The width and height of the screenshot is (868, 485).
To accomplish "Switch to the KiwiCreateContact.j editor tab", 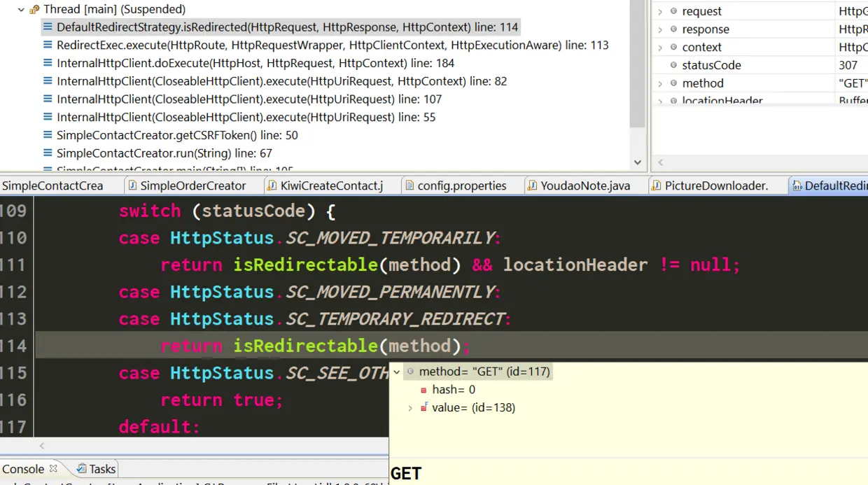I will click(332, 185).
